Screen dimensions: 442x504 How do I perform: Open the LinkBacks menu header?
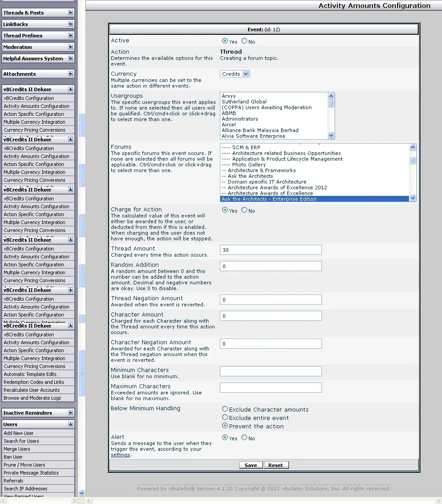pos(38,24)
